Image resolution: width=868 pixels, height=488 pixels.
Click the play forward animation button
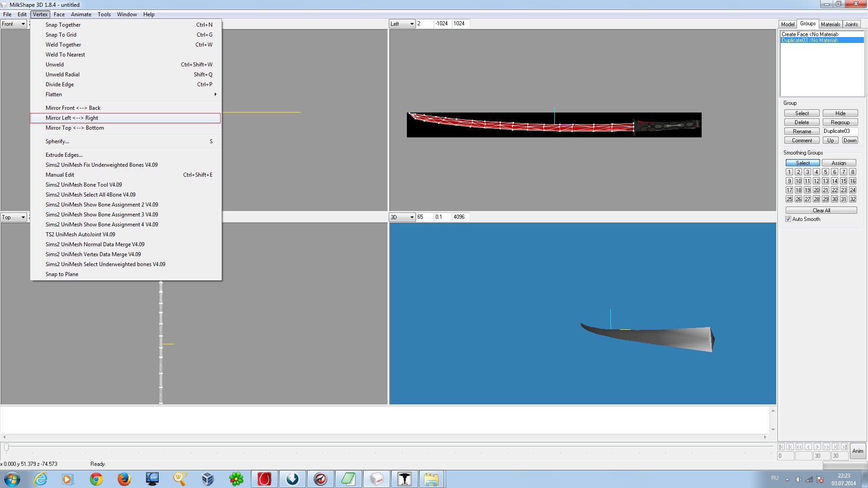817,446
